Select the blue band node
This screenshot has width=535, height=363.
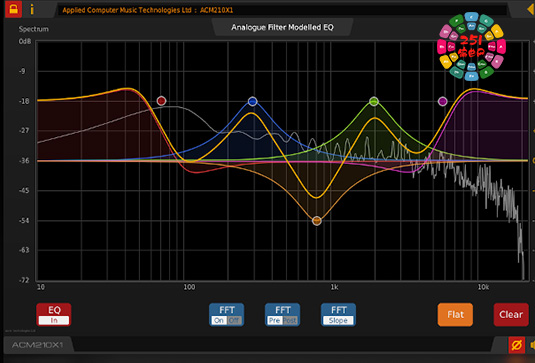252,101
